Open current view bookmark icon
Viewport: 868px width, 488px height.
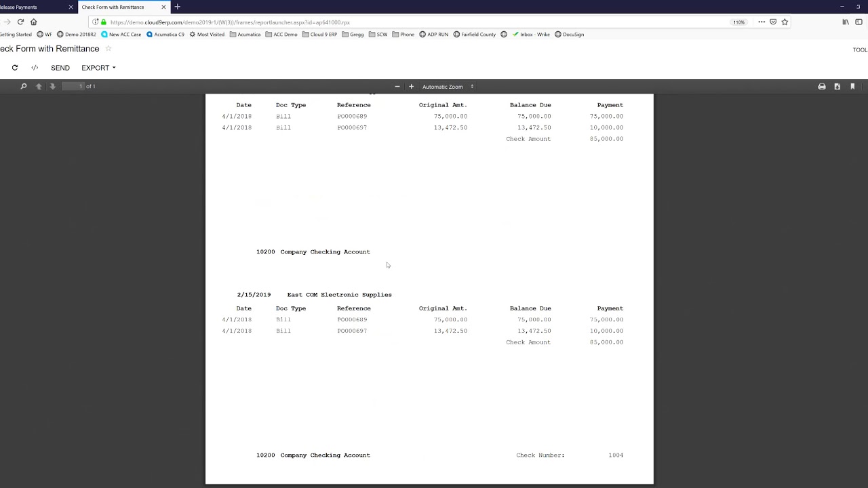click(x=852, y=86)
